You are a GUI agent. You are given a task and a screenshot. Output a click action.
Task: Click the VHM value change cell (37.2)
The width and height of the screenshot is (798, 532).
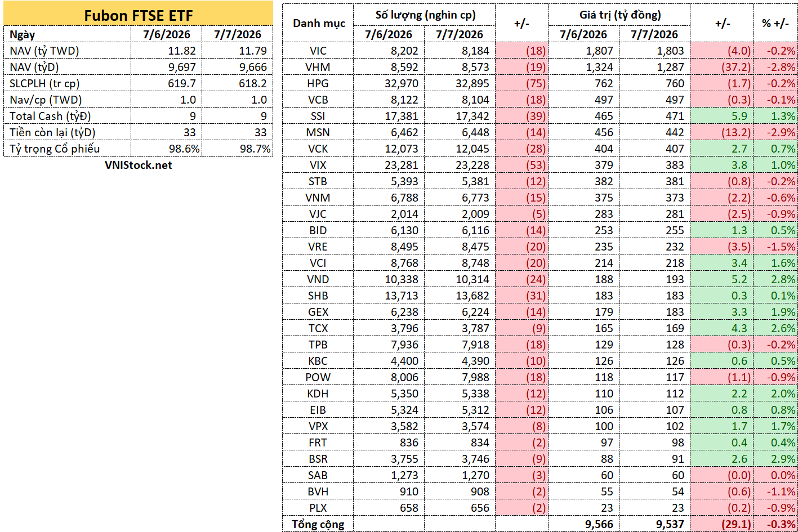coord(721,67)
